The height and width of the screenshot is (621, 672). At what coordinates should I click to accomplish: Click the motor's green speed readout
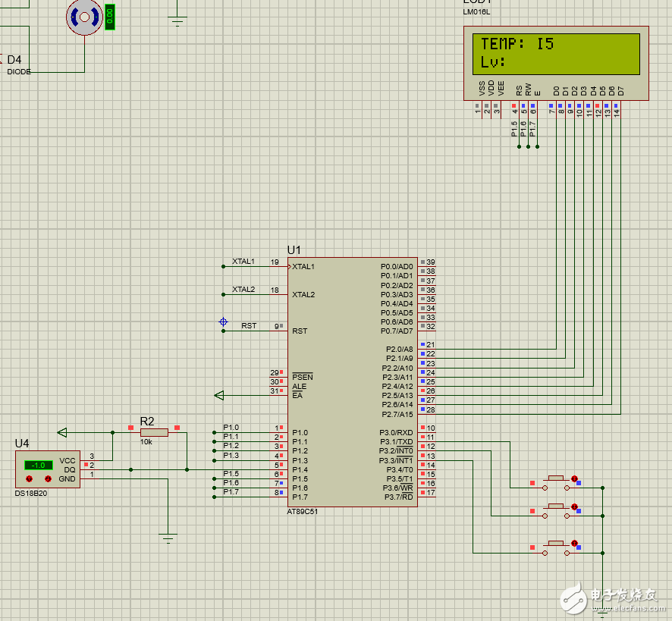[109, 17]
